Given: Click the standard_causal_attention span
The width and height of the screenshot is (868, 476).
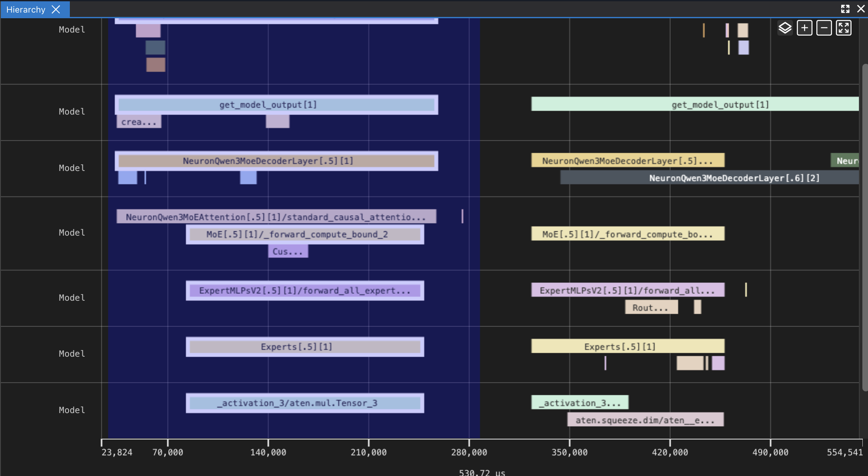Looking at the screenshot, I should pyautogui.click(x=276, y=217).
